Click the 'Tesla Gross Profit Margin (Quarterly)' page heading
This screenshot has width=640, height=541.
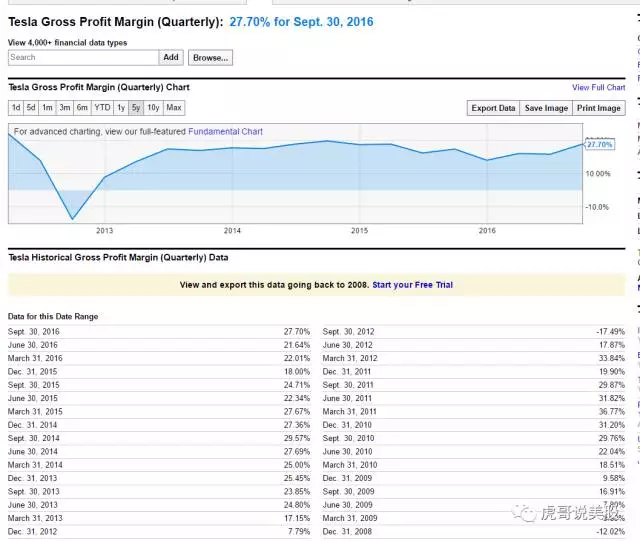click(116, 22)
